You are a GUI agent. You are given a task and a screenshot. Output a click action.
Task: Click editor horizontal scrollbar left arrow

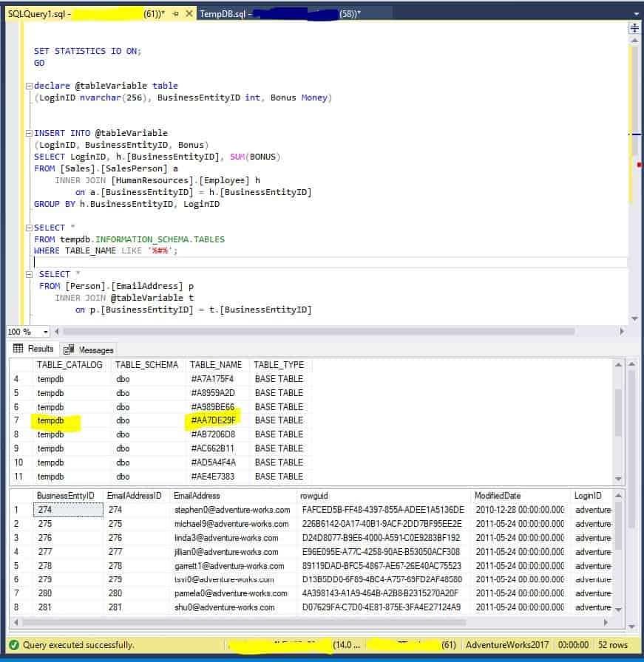[57, 332]
